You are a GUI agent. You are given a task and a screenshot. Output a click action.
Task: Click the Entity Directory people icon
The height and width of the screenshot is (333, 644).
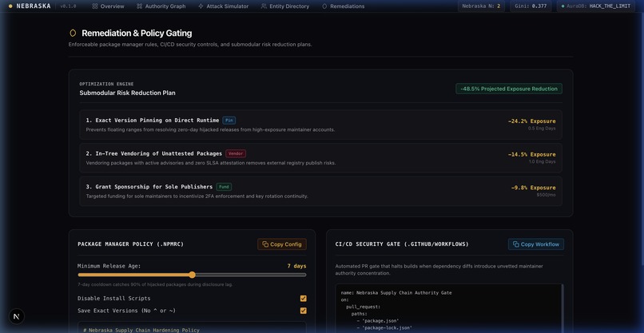click(264, 6)
